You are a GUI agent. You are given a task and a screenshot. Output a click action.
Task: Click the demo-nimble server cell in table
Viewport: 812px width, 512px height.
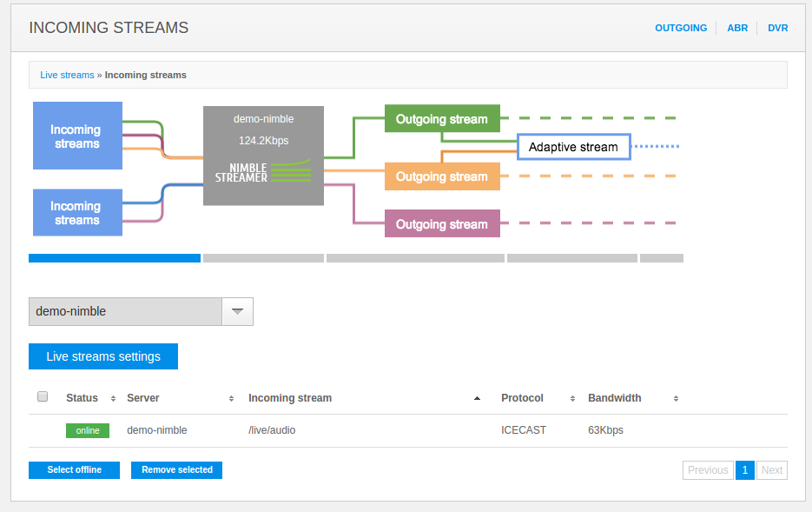157,430
